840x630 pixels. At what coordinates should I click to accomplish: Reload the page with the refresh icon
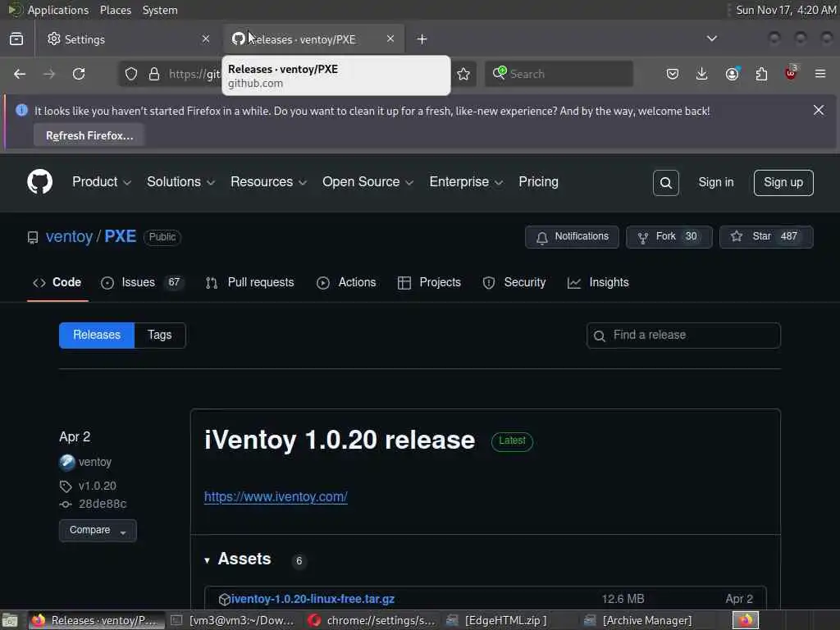coord(79,74)
